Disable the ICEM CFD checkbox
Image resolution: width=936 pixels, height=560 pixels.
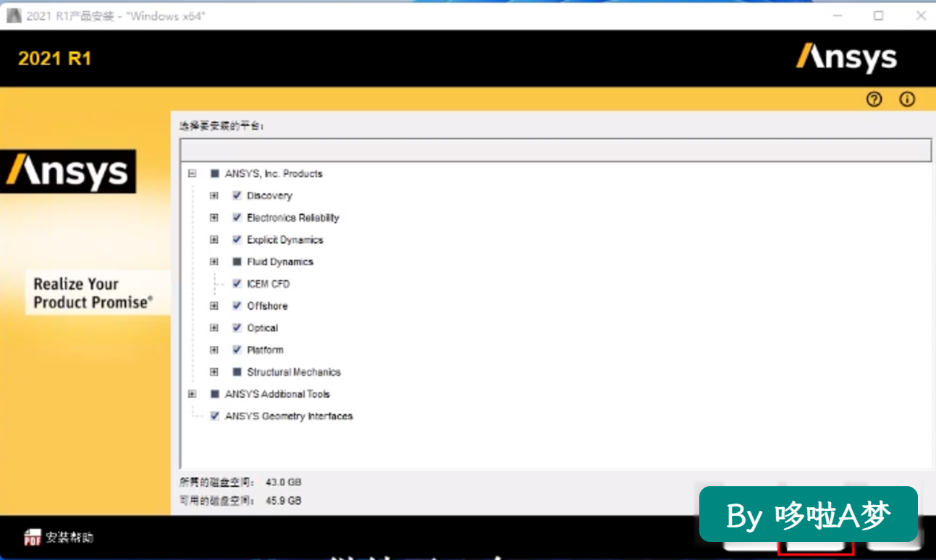[x=237, y=284]
